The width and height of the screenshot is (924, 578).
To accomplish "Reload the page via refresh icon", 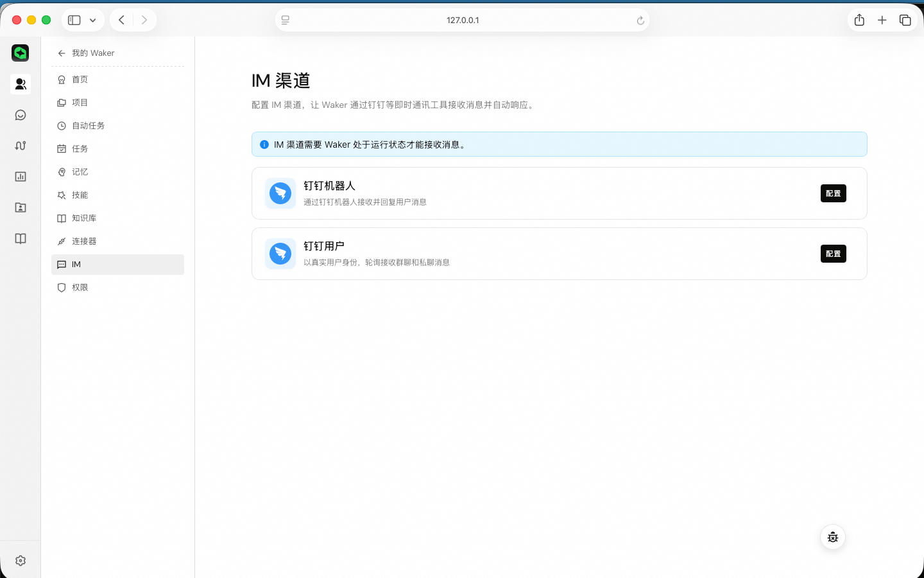I will [x=640, y=21].
